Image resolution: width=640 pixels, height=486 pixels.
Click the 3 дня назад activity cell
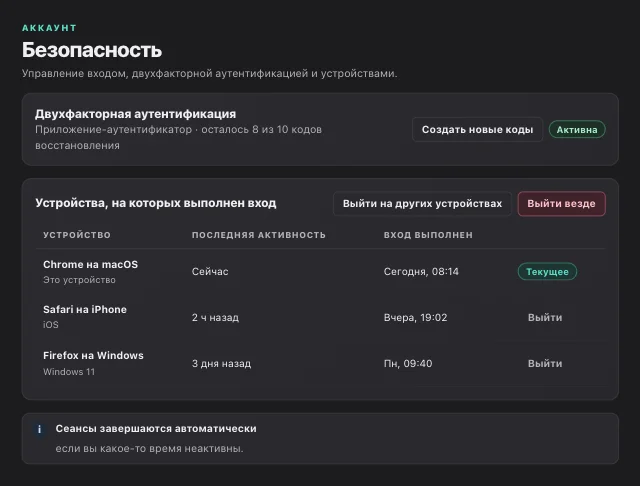click(221, 364)
